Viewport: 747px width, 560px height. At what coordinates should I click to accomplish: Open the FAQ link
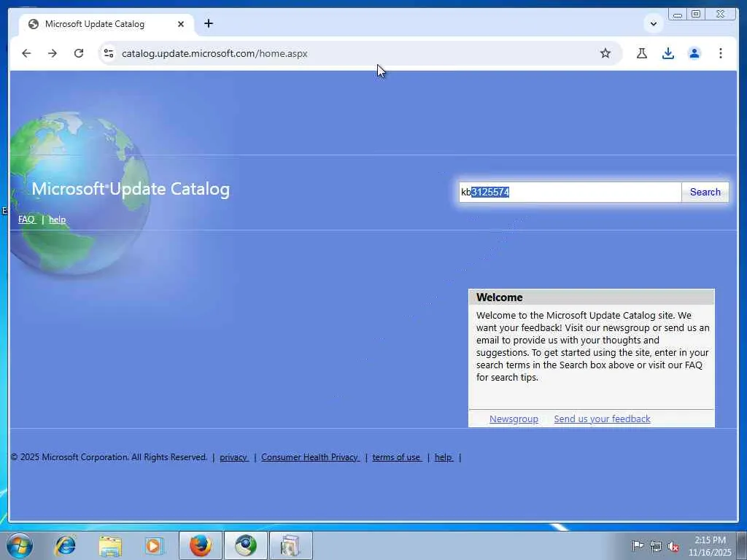pyautogui.click(x=27, y=219)
